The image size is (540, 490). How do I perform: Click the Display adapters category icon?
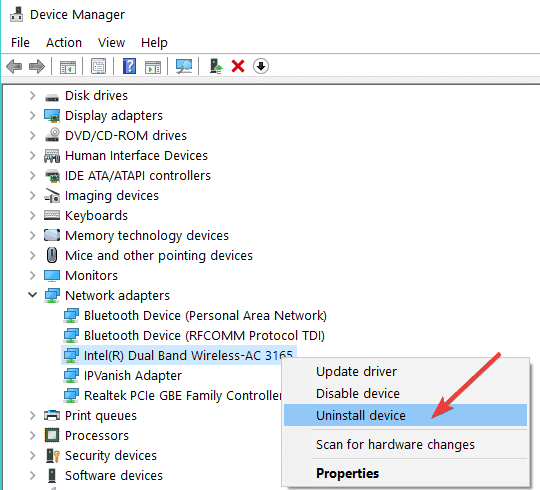point(52,116)
